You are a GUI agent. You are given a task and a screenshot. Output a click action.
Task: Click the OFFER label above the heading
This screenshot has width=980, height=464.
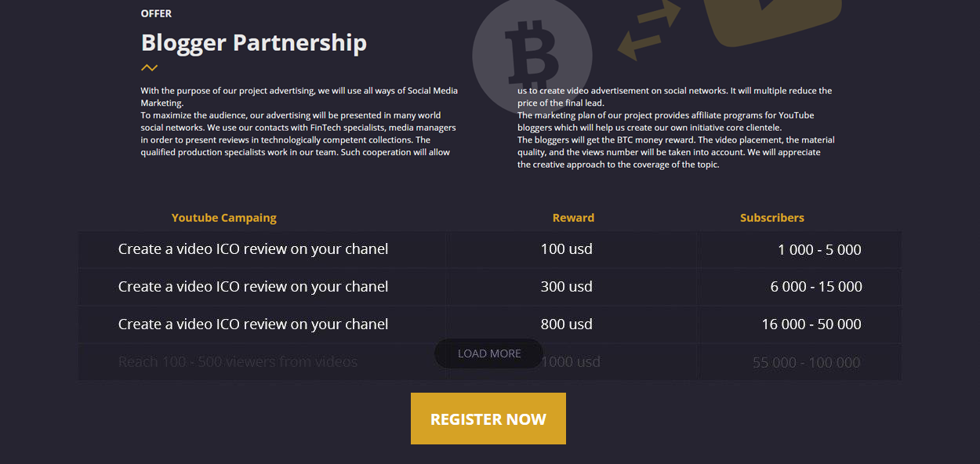[156, 13]
